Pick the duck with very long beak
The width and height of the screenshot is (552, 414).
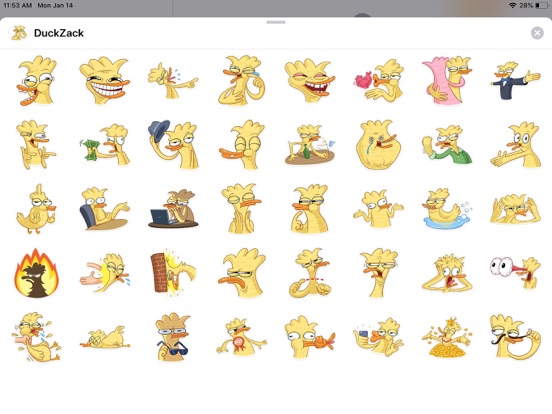[x=242, y=145]
